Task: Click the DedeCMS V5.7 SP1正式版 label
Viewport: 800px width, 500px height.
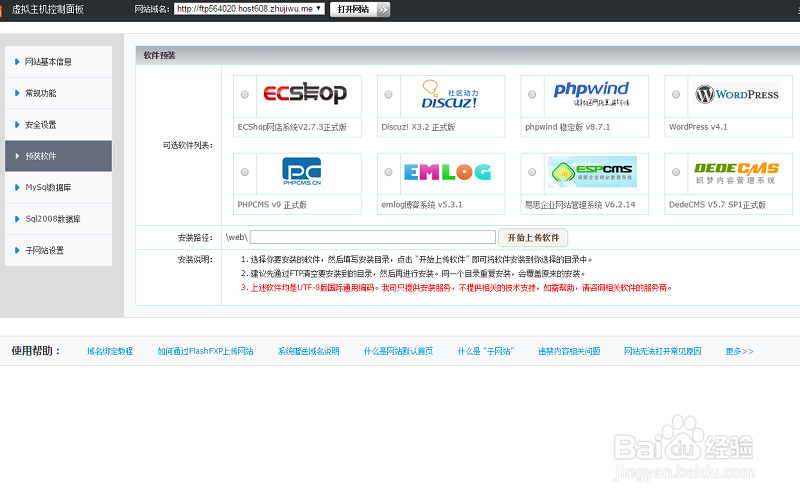Action: (x=717, y=205)
